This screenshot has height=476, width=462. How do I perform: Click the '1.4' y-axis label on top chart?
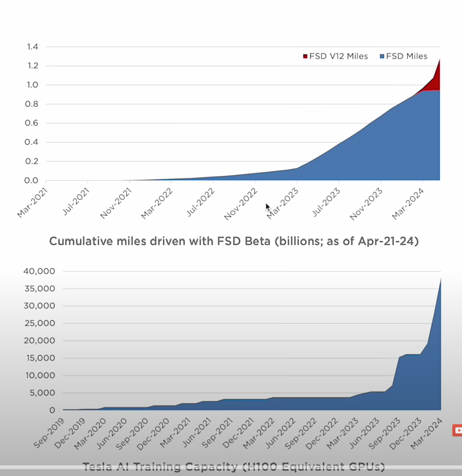[33, 47]
